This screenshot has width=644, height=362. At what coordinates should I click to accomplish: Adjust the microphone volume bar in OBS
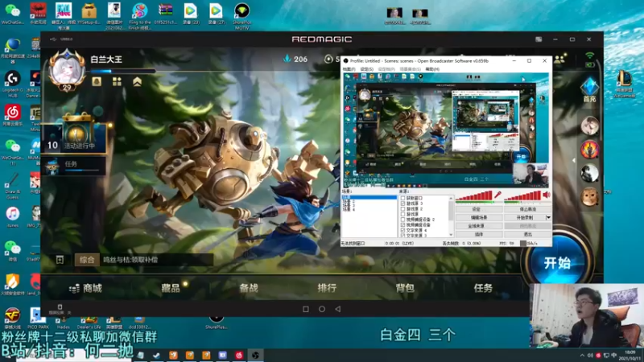tap(474, 197)
